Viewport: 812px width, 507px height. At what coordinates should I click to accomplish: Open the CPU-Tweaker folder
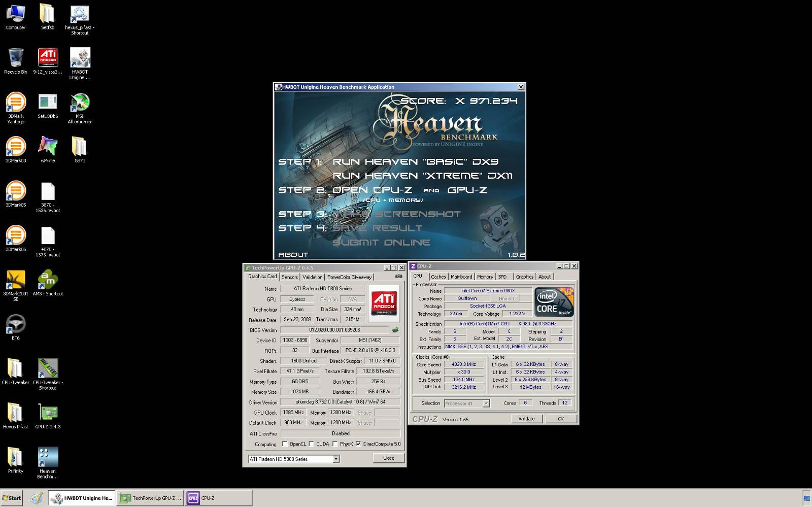15,371
